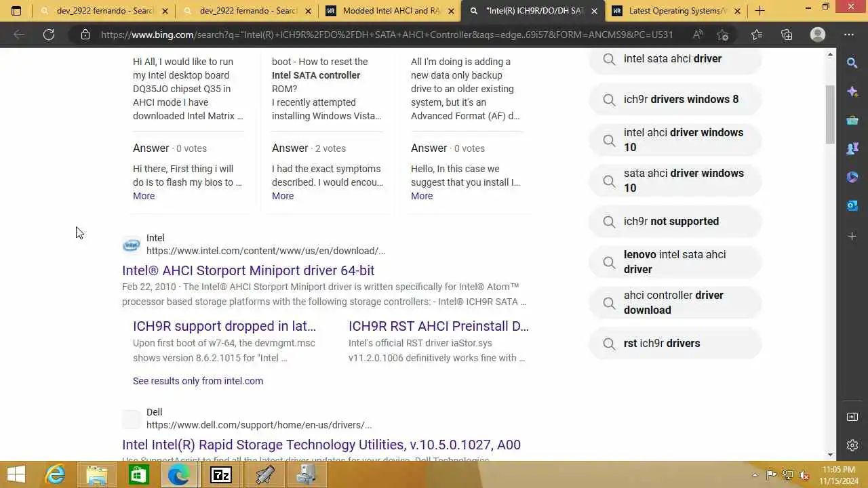Viewport: 868px width, 488px height.
Task: Select suggestion sata ahci driver windows 10
Action: click(x=675, y=180)
